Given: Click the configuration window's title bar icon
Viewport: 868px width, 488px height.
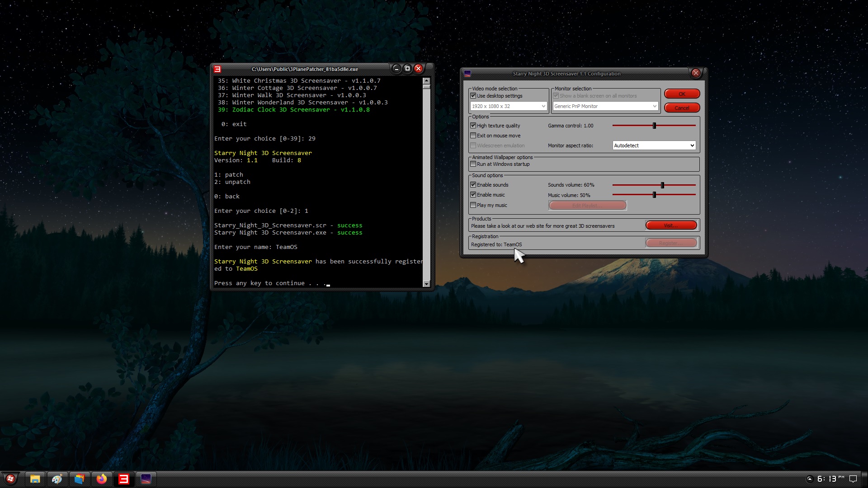Looking at the screenshot, I should coord(467,74).
